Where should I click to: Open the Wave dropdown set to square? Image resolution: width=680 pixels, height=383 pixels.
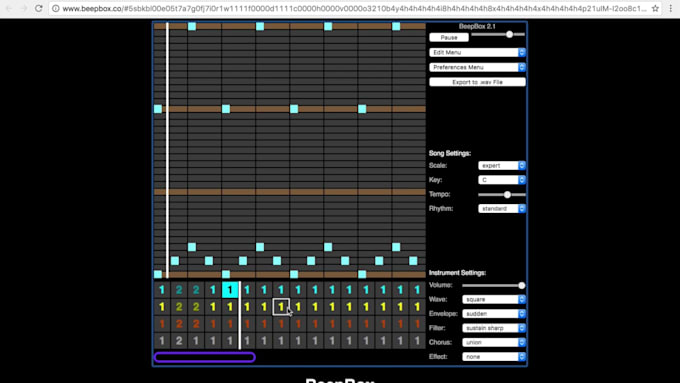click(x=494, y=299)
